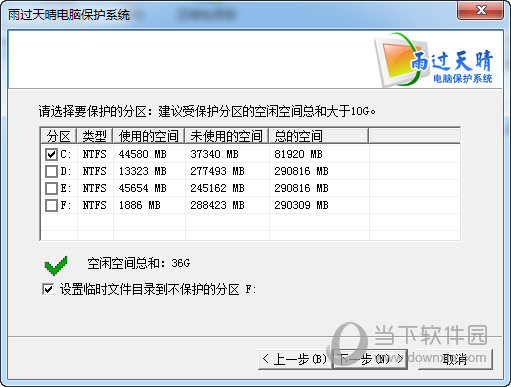
Task: Select the 81920 MB total space cell
Action: tap(298, 154)
